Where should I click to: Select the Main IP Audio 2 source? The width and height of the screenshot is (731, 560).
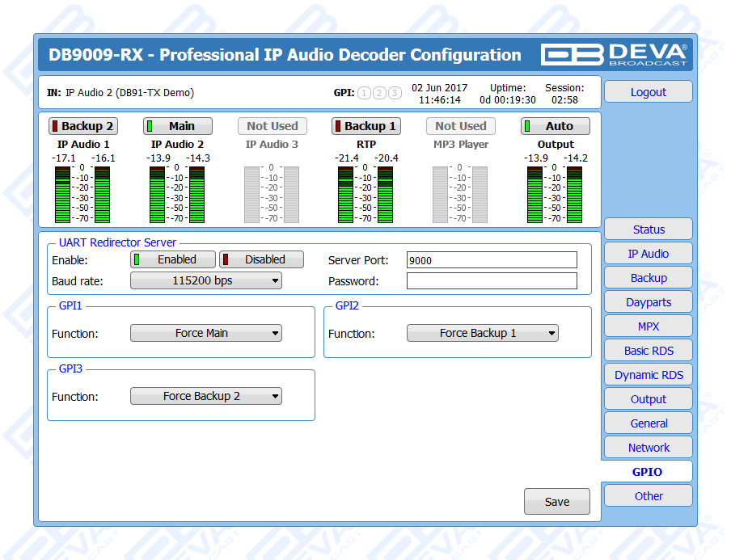(x=178, y=126)
